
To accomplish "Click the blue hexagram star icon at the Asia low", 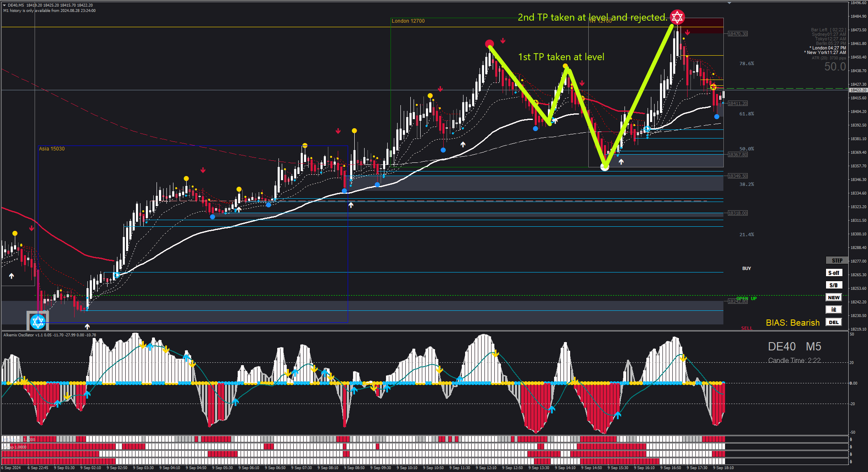I will click(38, 321).
